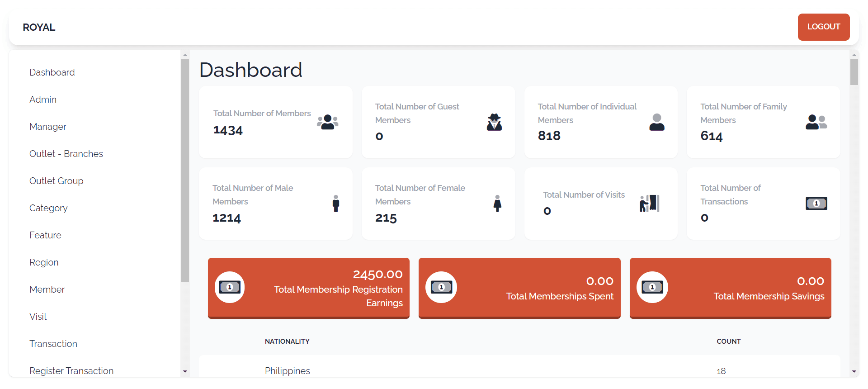Screen dimensions: 868x389
Task: Click the Total Memberships Spent money icon
Action: click(x=441, y=287)
